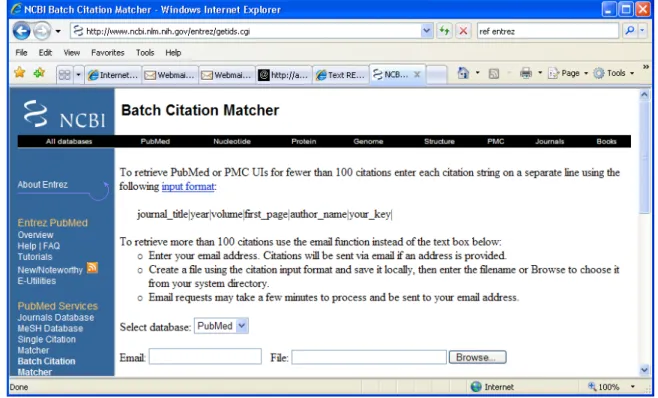Follow the 'input format' hyperlink
Screen dimensions: 658x398
[188, 186]
